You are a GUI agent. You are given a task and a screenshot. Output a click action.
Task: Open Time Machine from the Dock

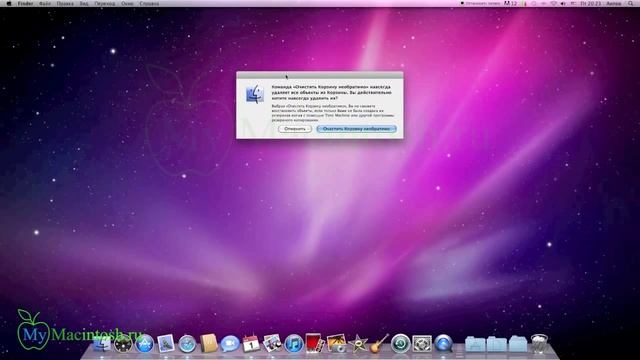(400, 344)
